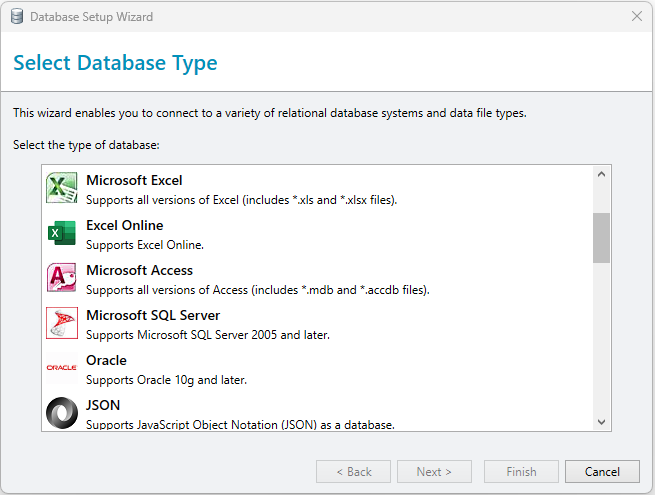Viewport: 655px width, 495px height.
Task: Choose the Microsoft SQL Server title text
Action: 153,315
